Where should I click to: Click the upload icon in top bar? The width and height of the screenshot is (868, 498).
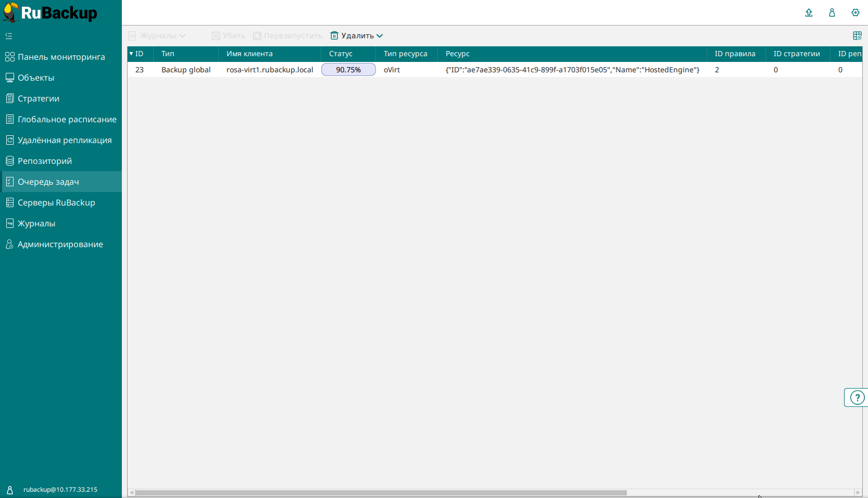coord(809,13)
